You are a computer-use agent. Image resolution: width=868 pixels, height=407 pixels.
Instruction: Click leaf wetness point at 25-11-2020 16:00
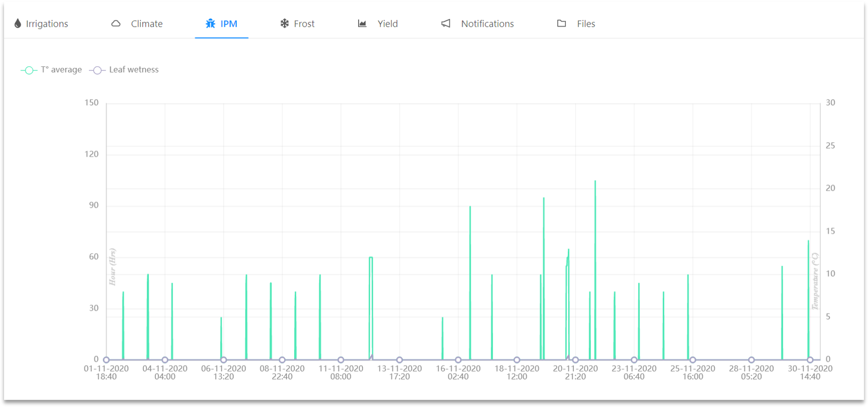pos(692,360)
